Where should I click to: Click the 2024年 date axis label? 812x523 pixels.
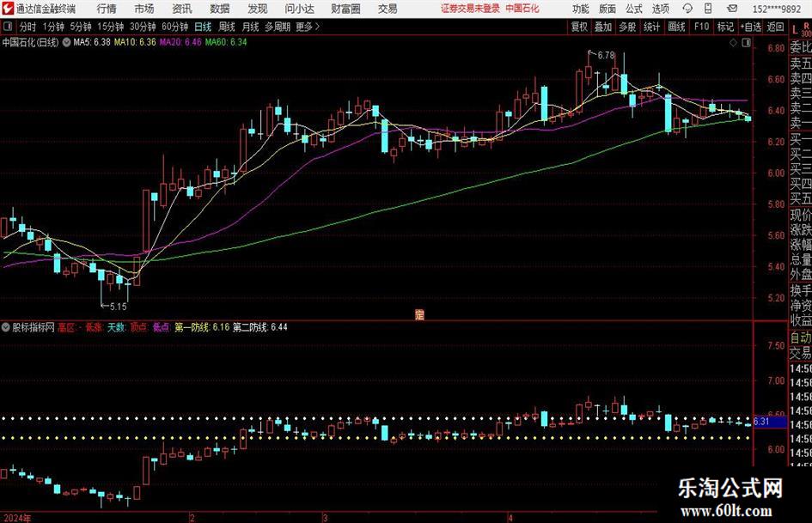(x=17, y=518)
